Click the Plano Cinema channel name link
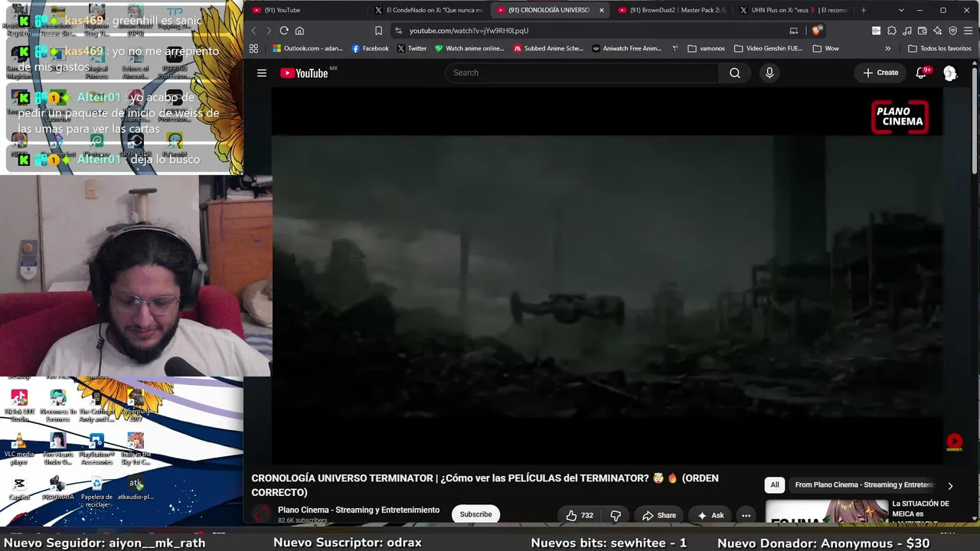 [x=358, y=510]
